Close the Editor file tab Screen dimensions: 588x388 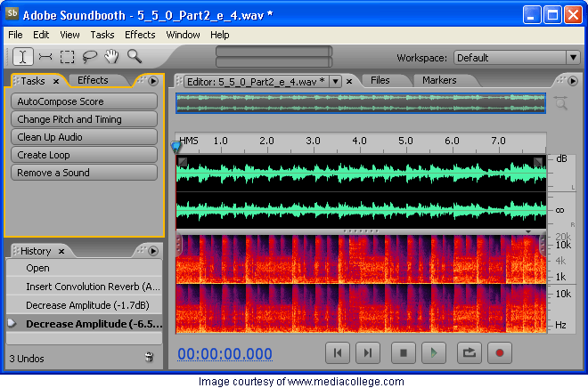click(349, 81)
